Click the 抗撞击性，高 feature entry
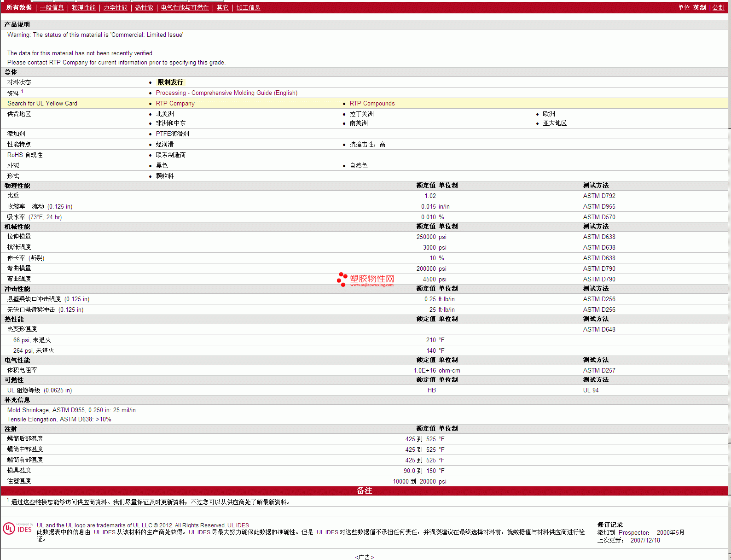 click(x=367, y=145)
